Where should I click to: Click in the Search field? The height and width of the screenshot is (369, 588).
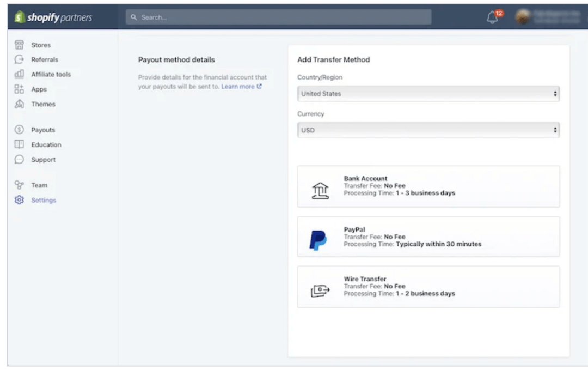[278, 17]
